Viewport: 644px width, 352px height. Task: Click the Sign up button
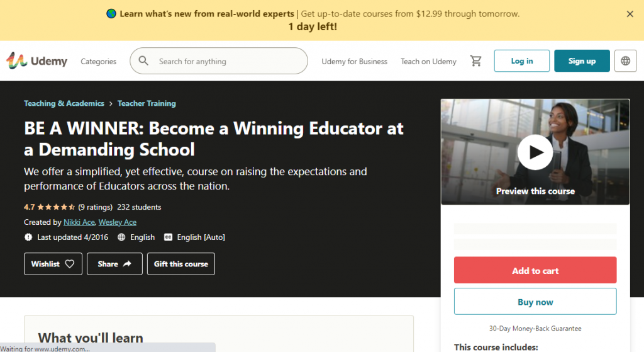pos(582,61)
